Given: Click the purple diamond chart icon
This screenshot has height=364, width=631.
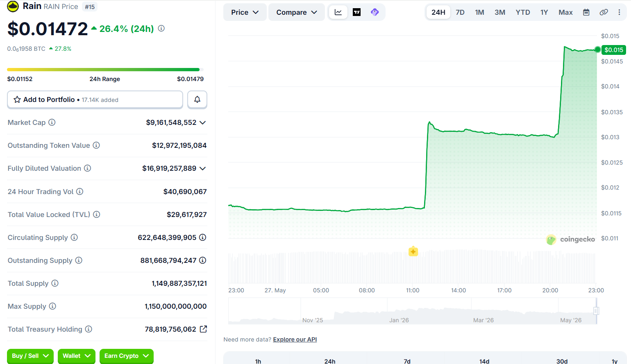Looking at the screenshot, I should [375, 12].
